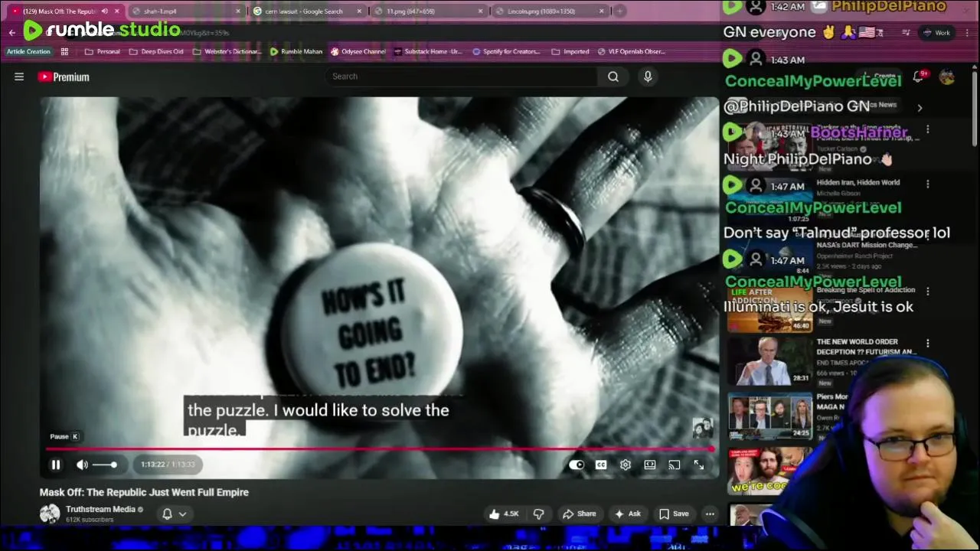Click Truthstream Media channel avatar
980x551 pixels.
click(50, 514)
